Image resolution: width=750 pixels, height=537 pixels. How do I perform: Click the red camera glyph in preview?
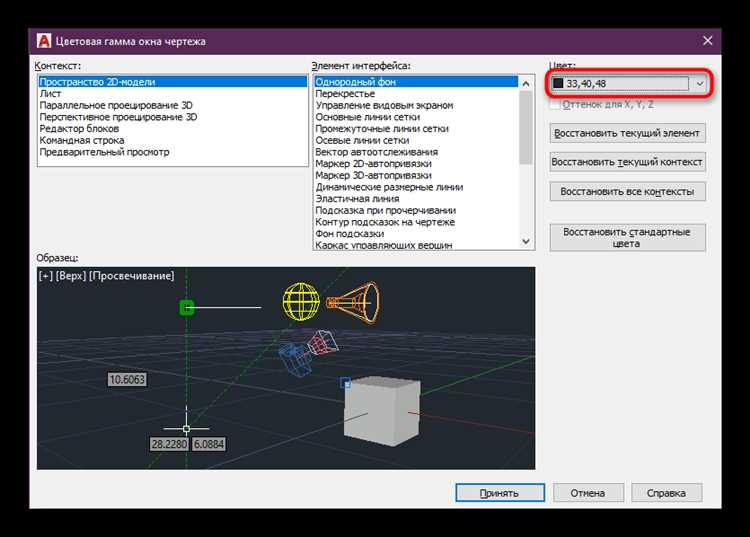click(322, 342)
